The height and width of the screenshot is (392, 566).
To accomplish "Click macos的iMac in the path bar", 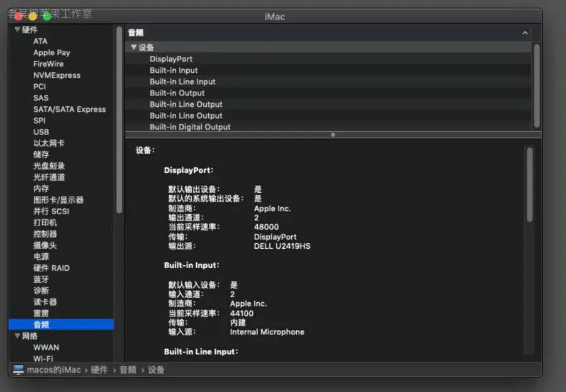I will [54, 369].
